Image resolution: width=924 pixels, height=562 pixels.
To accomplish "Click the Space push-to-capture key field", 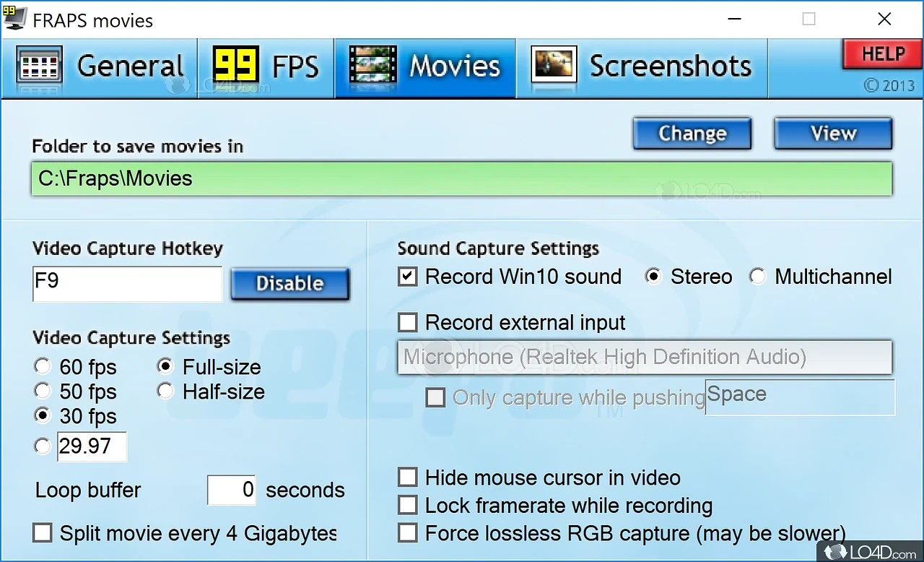I will click(800, 397).
